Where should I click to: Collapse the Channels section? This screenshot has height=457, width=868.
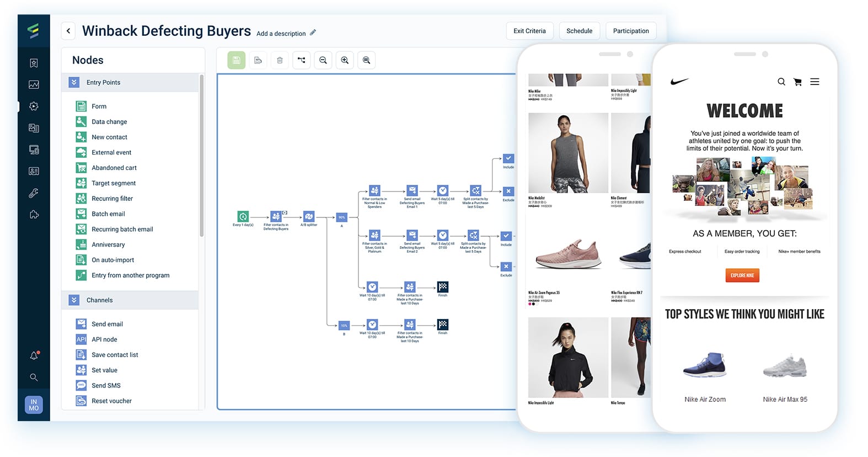coord(74,300)
